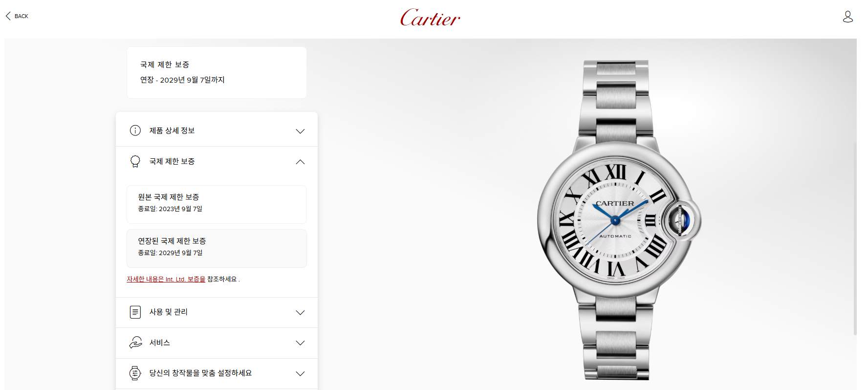Screen dimensions: 868x390
Task: Click the page vertical scrollbar
Action: pos(855,238)
